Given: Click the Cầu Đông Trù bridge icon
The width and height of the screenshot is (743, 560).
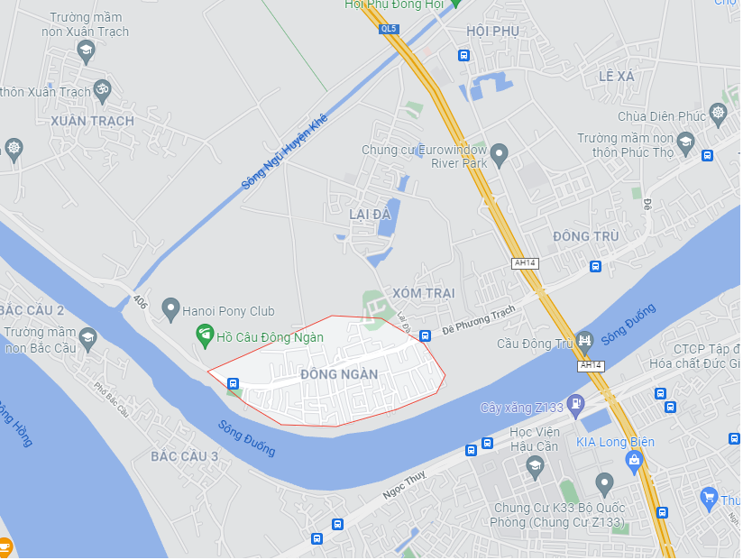Looking at the screenshot, I should coord(584,343).
